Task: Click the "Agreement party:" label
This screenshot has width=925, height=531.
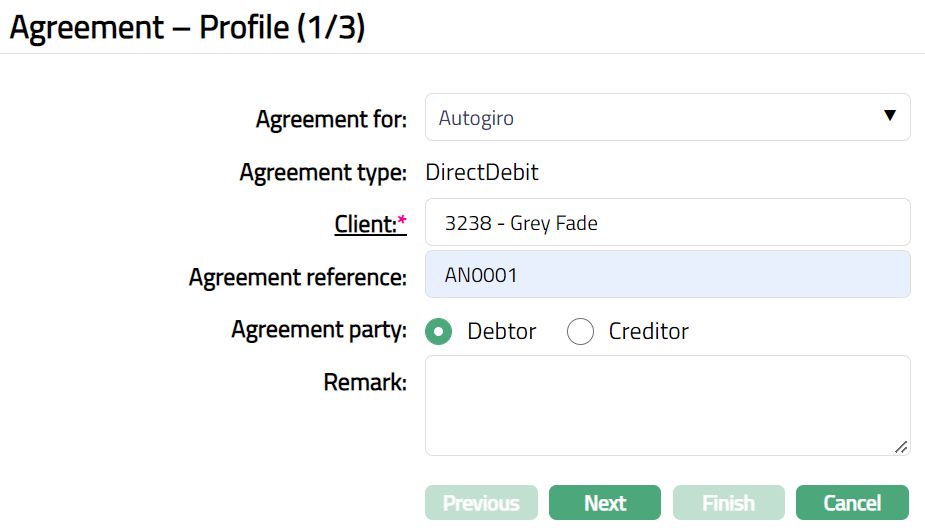Action: tap(319, 330)
